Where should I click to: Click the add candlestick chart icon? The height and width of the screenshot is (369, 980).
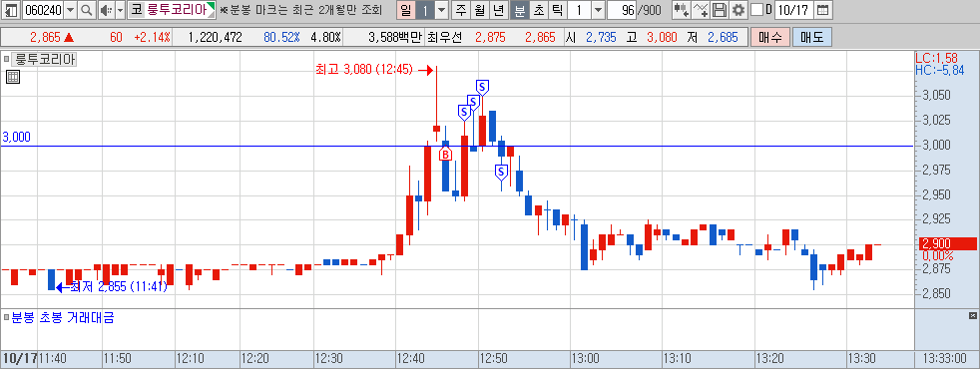click(682, 10)
